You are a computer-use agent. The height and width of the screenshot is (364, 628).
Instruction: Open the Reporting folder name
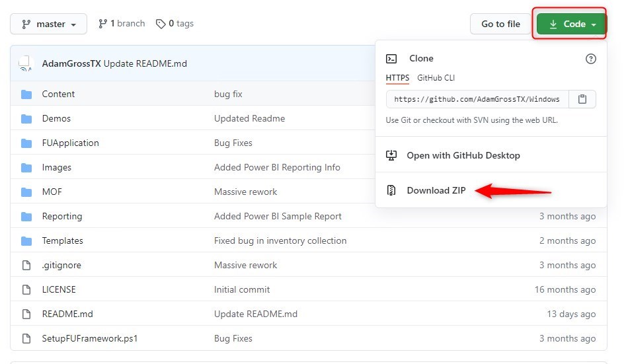point(62,216)
